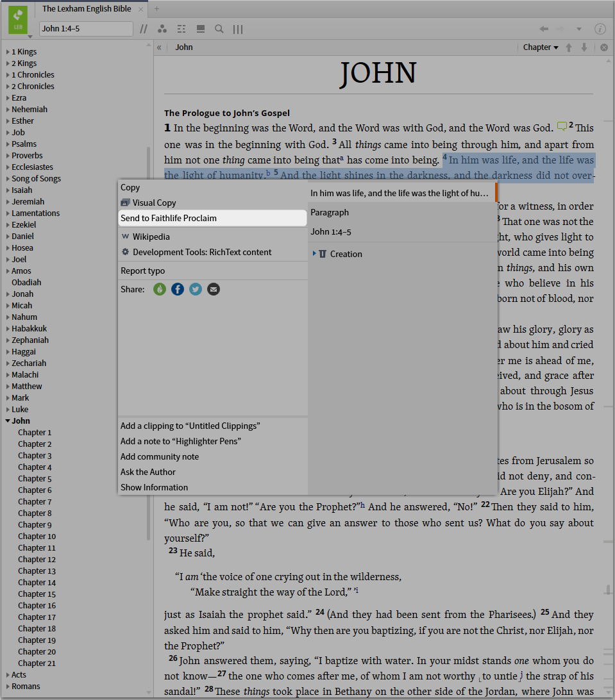615x700 pixels.
Task: Close the locator bar X icon
Action: (x=604, y=47)
